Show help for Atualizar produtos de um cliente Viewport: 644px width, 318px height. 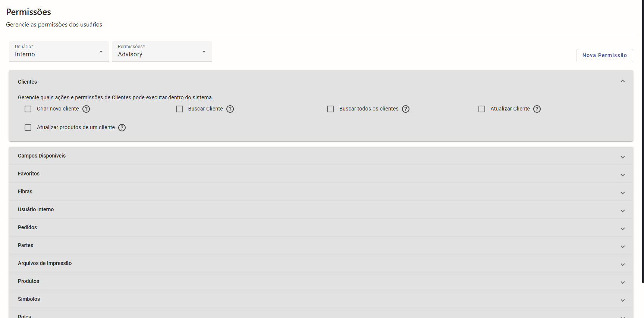122,128
